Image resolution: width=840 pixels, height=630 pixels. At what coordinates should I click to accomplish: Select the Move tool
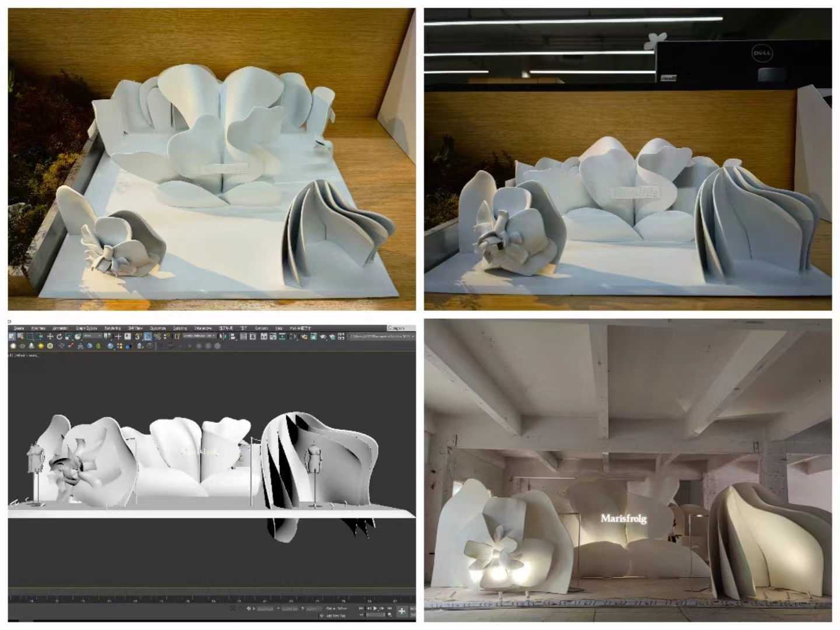coord(50,337)
